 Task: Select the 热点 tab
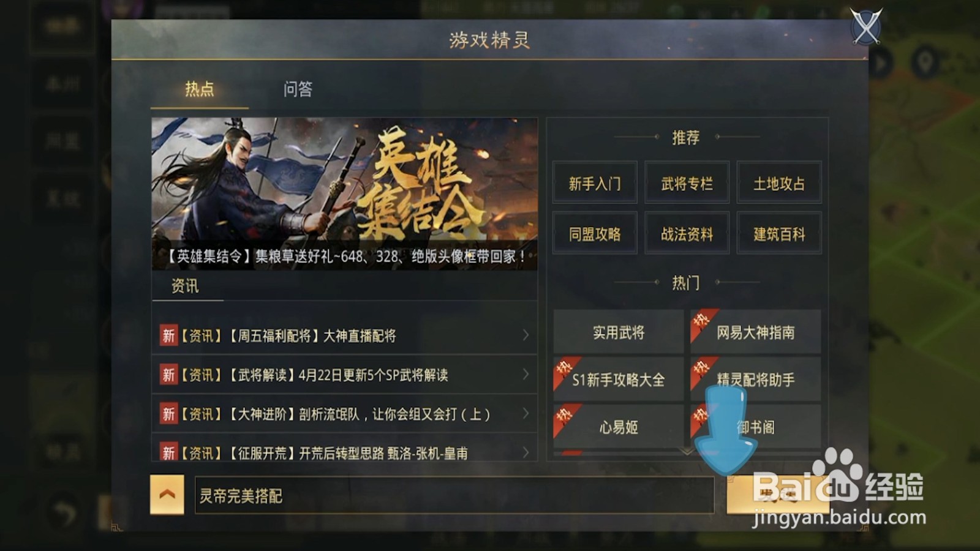click(x=200, y=89)
